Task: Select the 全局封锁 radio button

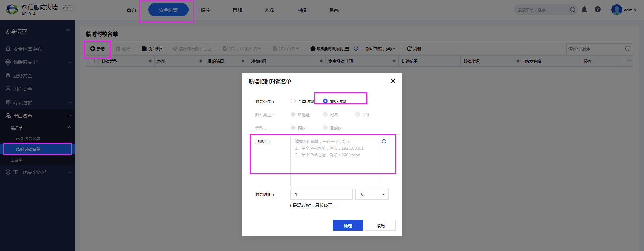Action: point(293,101)
